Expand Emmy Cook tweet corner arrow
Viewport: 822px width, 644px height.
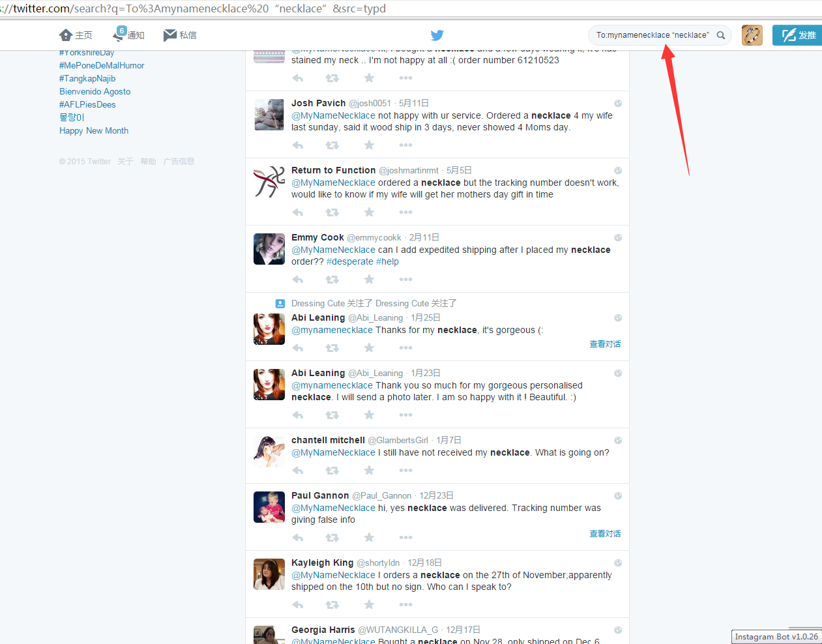point(618,238)
